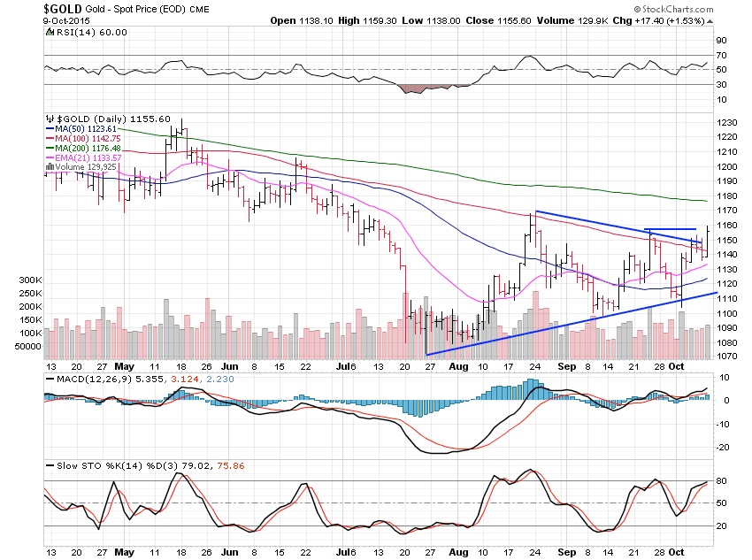This screenshot has height=560, width=752.
Task: Click the Volume legend bars icon
Action: pyautogui.click(x=50, y=167)
